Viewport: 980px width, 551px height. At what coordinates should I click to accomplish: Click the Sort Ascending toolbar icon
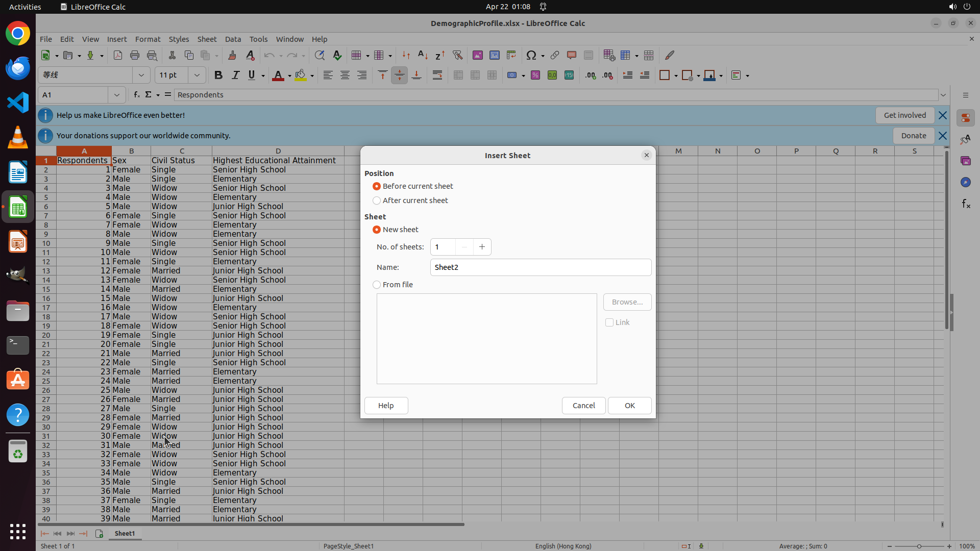coord(423,55)
